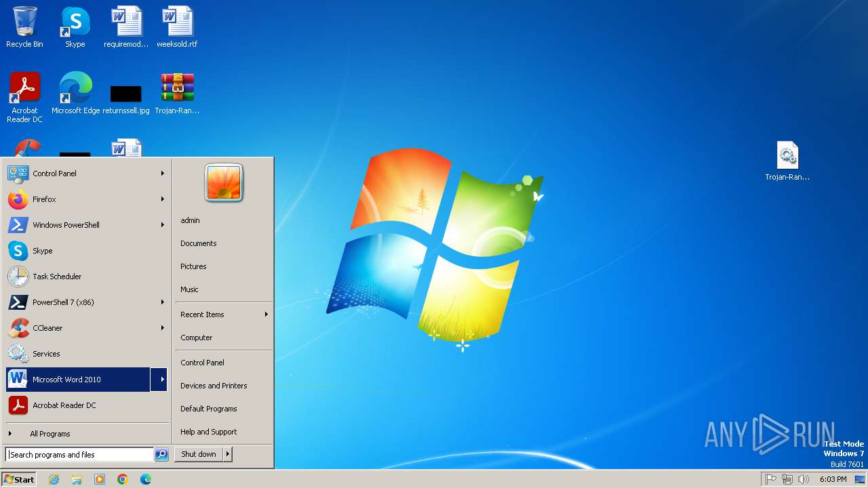The image size is (868, 488).
Task: Click the search magnifier button
Action: point(161,455)
